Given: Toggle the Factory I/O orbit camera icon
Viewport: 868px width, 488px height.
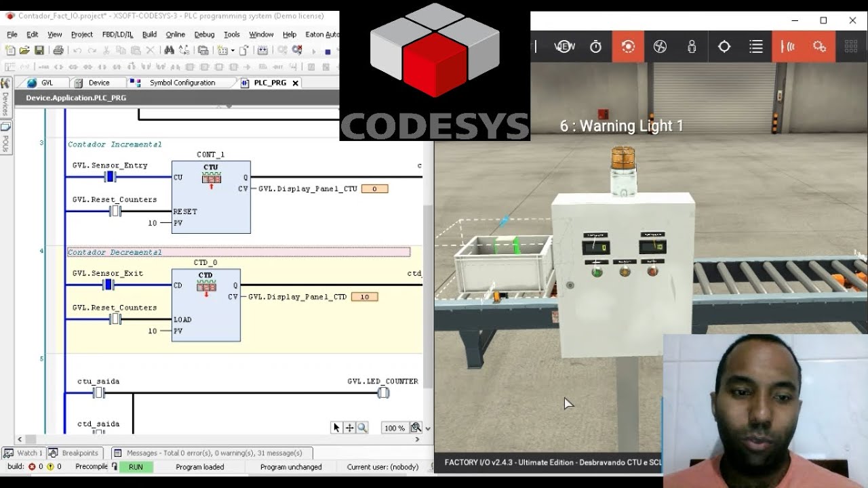Looking at the screenshot, I should click(628, 46).
